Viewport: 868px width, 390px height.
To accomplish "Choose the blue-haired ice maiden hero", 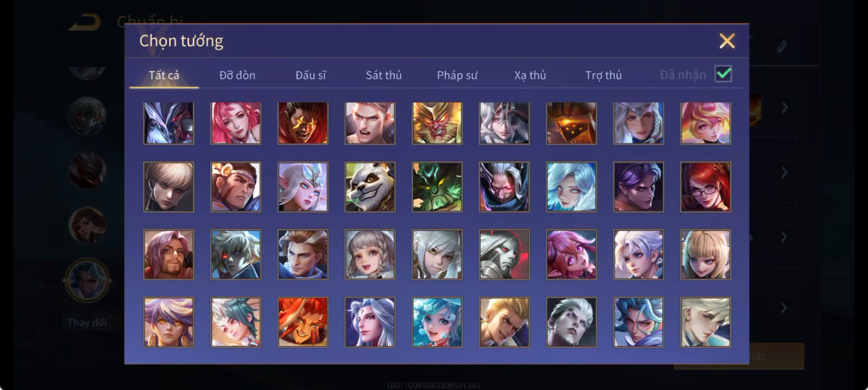I will point(571,187).
